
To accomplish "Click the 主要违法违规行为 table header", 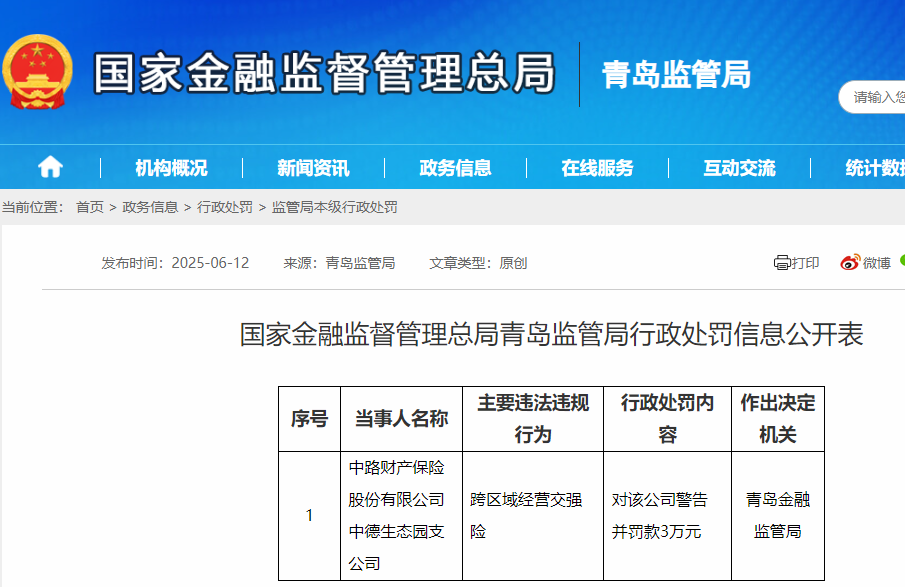I will 533,419.
